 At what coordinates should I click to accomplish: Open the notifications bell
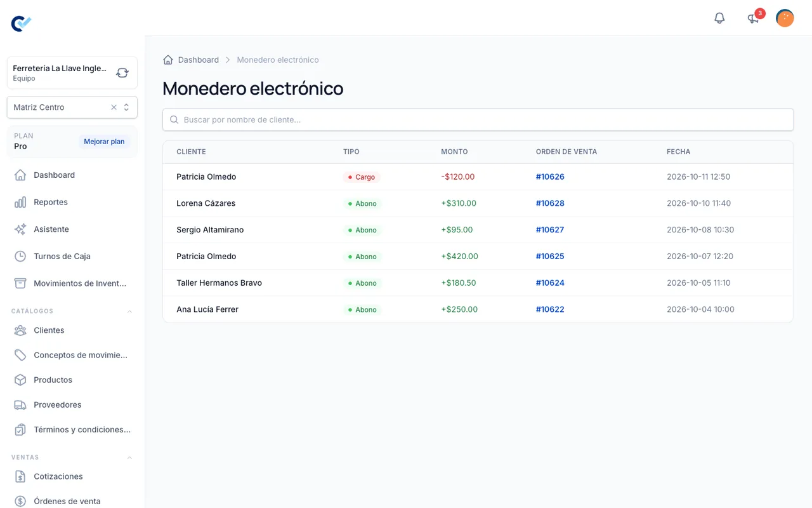[x=719, y=18]
